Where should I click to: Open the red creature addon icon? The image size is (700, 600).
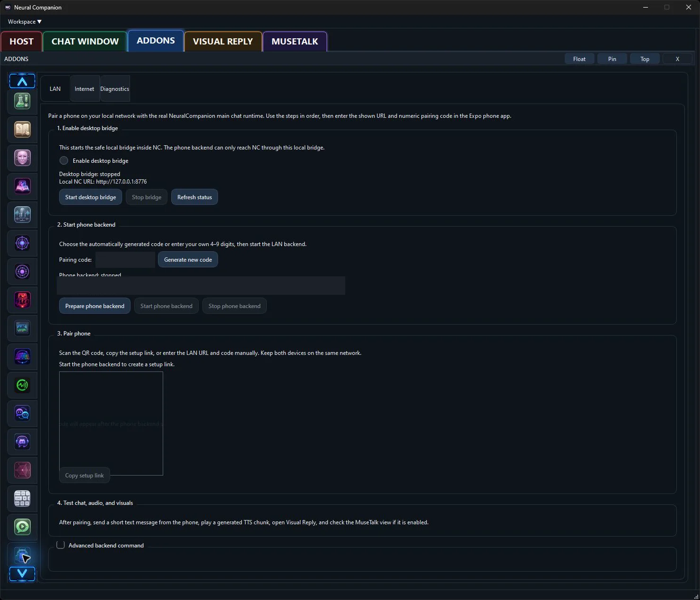pos(22,300)
